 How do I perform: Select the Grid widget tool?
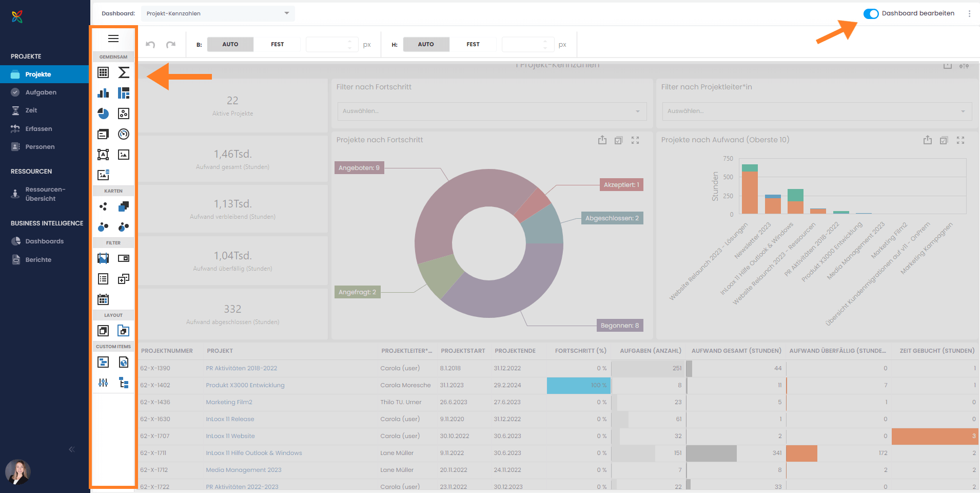[x=103, y=72]
